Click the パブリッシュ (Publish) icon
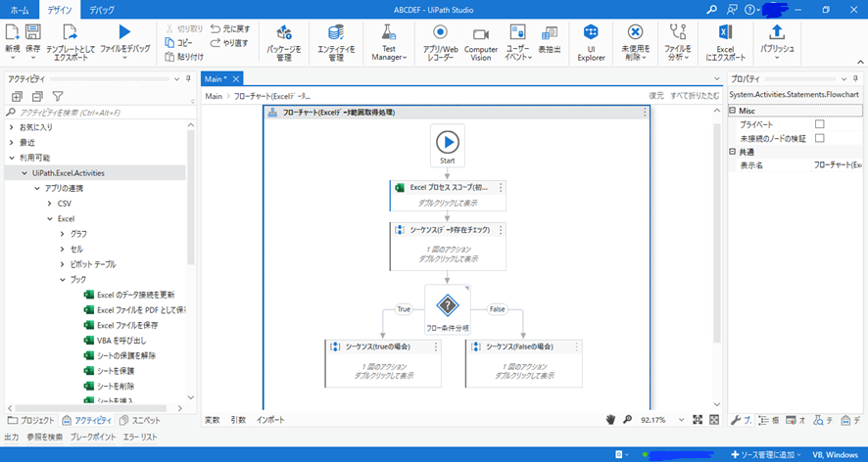Image resolution: width=868 pixels, height=462 pixels. pyautogui.click(x=777, y=35)
